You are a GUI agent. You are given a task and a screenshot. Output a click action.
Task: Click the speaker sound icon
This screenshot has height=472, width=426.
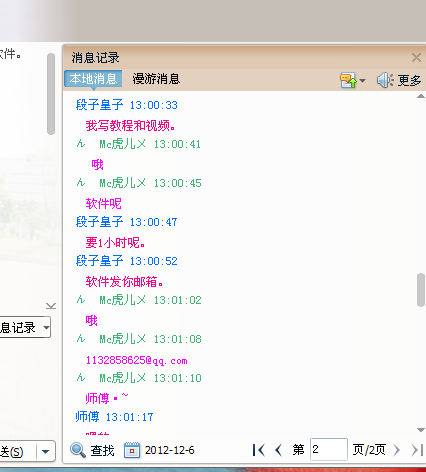click(x=385, y=80)
